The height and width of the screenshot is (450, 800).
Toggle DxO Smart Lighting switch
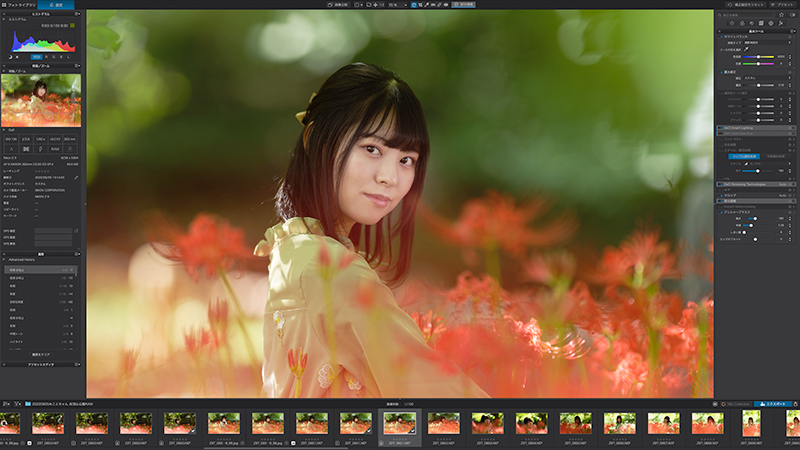coord(722,128)
